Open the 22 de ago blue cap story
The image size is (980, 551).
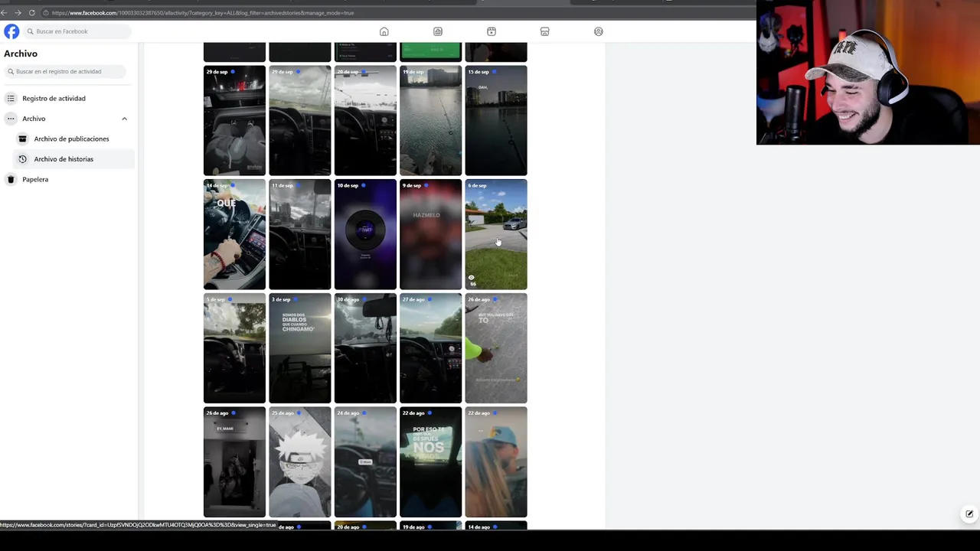496,462
